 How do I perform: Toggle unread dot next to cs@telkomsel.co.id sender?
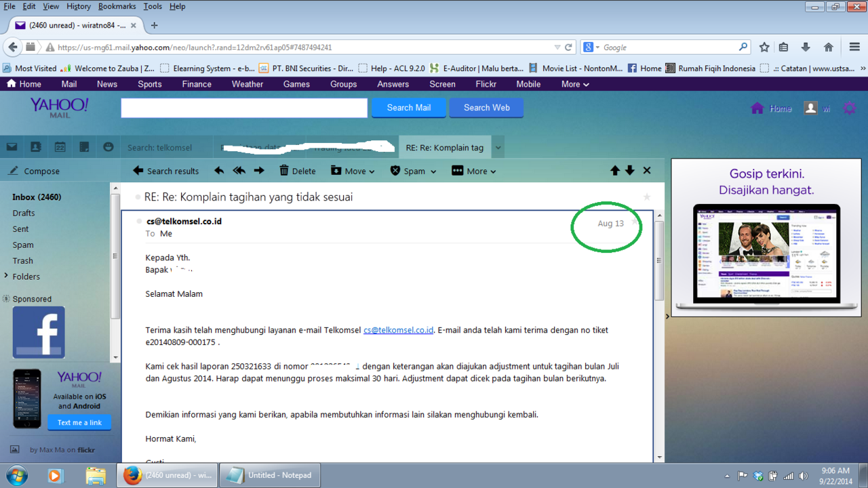pyautogui.click(x=140, y=222)
